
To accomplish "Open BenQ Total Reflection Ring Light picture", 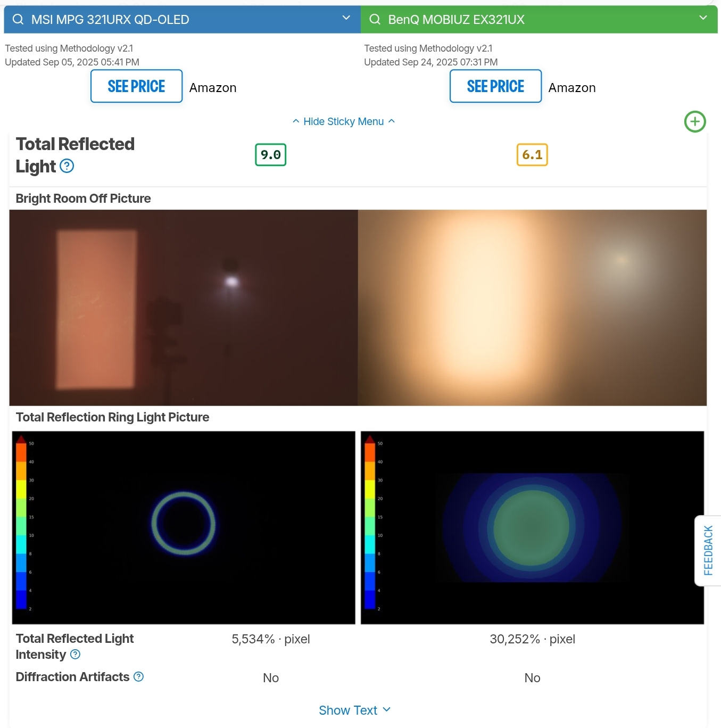I will pos(532,528).
